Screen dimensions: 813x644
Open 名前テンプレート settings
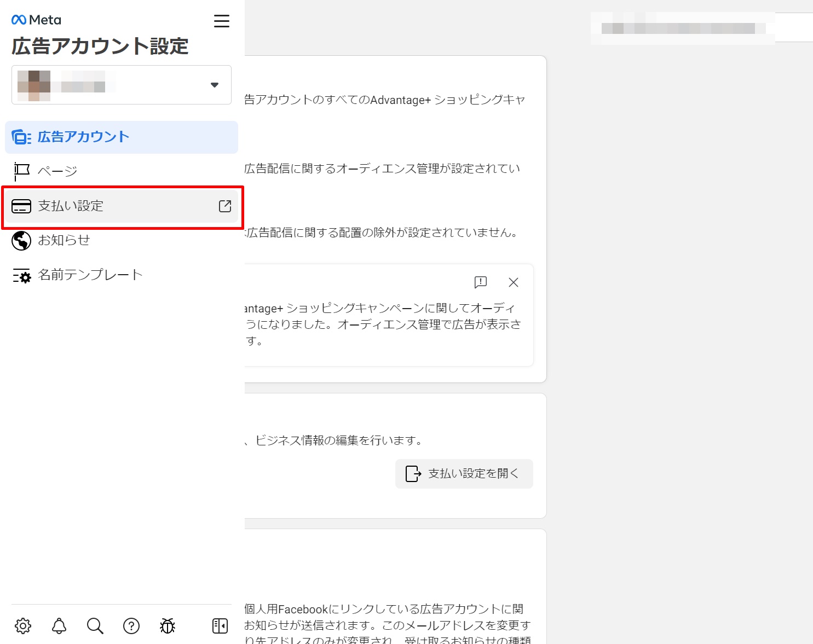(x=90, y=275)
